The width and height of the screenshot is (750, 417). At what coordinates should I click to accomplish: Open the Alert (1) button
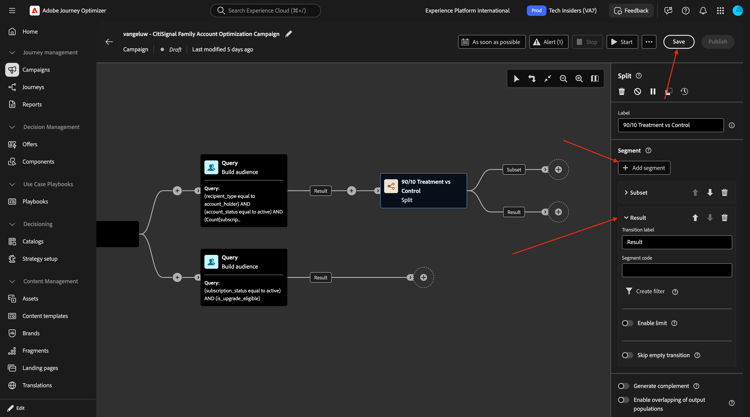549,42
